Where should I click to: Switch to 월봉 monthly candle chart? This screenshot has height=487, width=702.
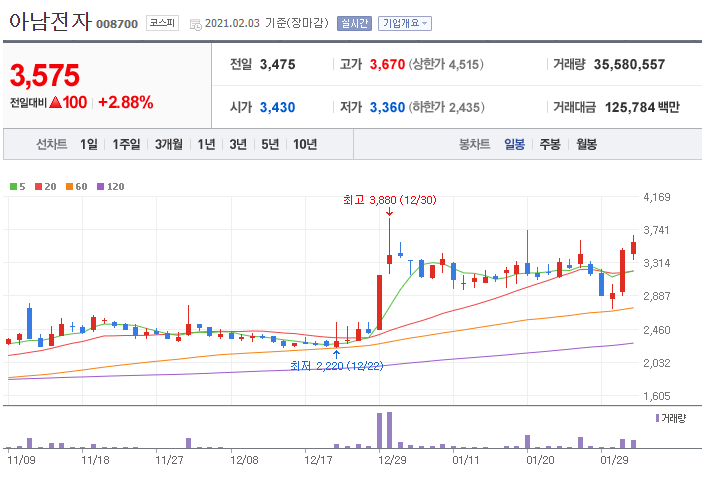pos(586,144)
